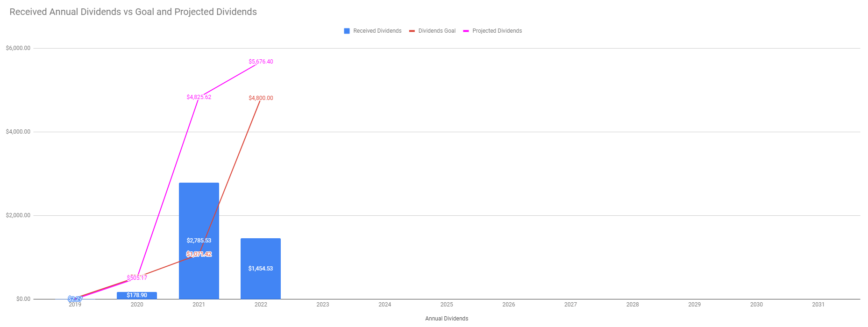Select the Received Dividends legend label
This screenshot has width=868, height=327.
tap(377, 31)
